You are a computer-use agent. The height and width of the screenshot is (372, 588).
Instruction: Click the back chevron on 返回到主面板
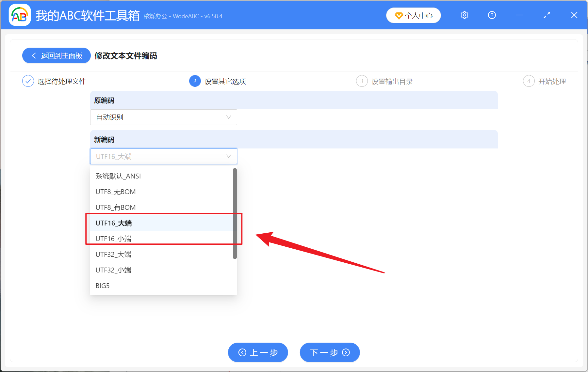[x=34, y=55]
